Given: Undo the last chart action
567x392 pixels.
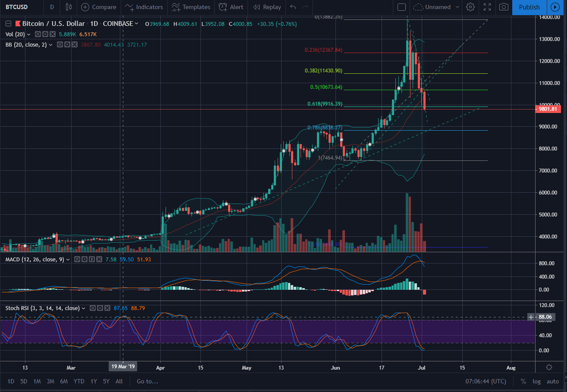Looking at the screenshot, I should [293, 7].
